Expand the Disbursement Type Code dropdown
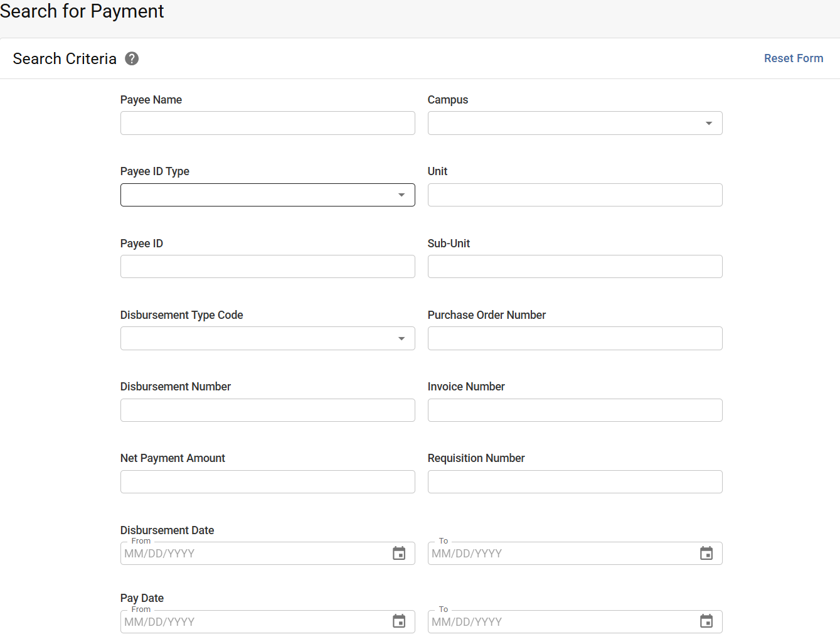 (401, 338)
